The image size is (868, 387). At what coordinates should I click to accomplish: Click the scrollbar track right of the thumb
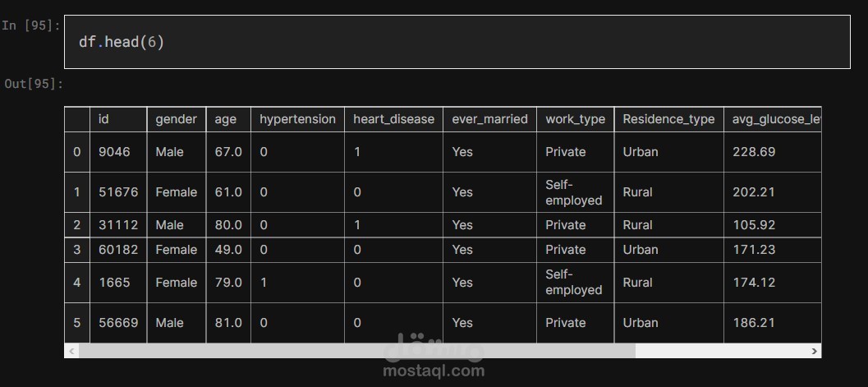tap(721, 351)
